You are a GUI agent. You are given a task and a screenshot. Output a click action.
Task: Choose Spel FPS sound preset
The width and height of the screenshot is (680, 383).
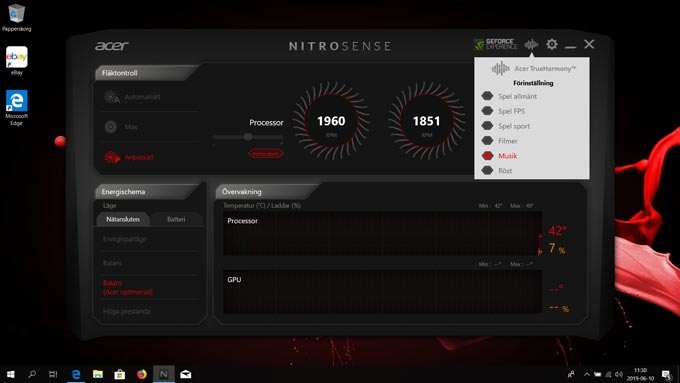pyautogui.click(x=503, y=111)
